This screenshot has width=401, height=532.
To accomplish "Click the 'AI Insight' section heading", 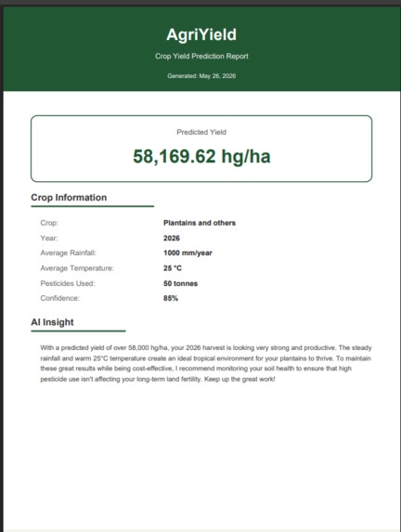I will (x=52, y=322).
